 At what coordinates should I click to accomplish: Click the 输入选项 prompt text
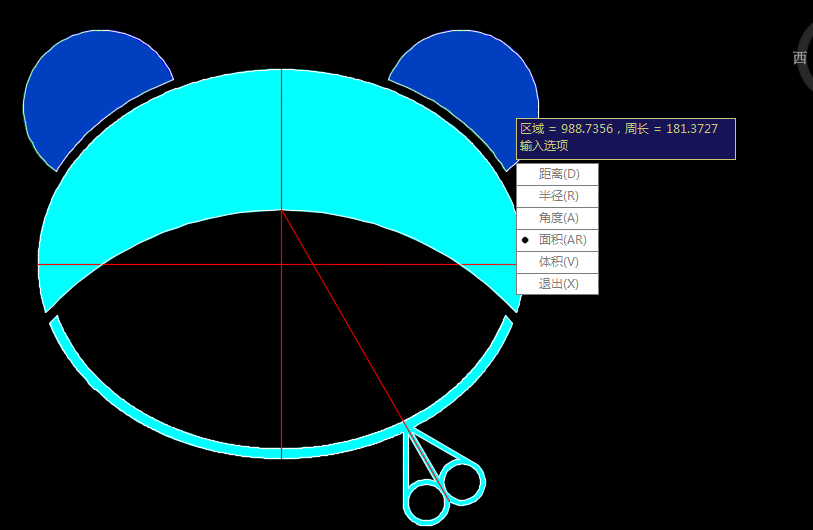click(544, 146)
